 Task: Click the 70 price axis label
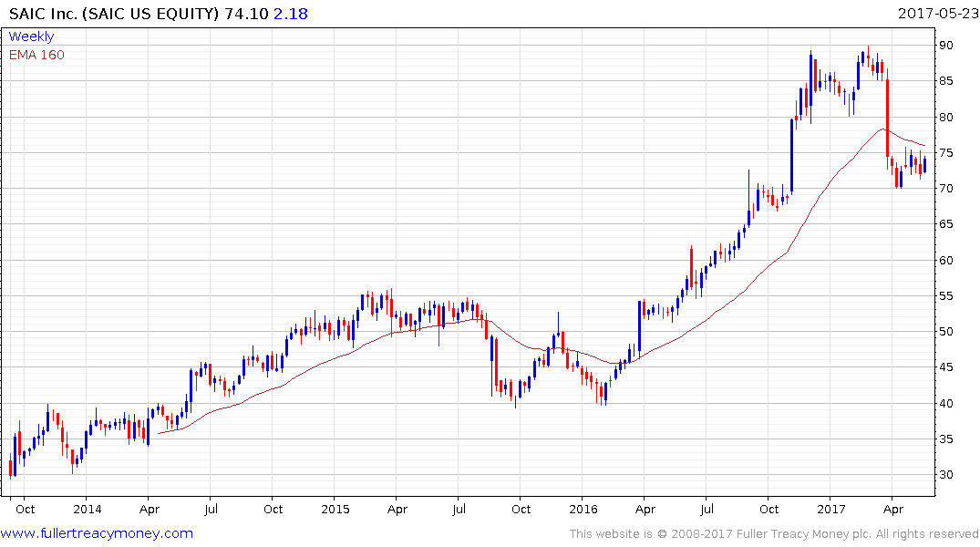pos(945,188)
